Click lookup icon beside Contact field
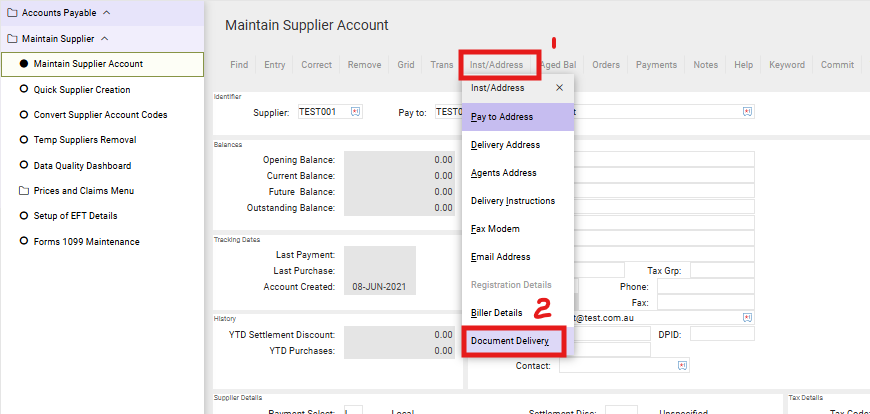 click(x=682, y=366)
